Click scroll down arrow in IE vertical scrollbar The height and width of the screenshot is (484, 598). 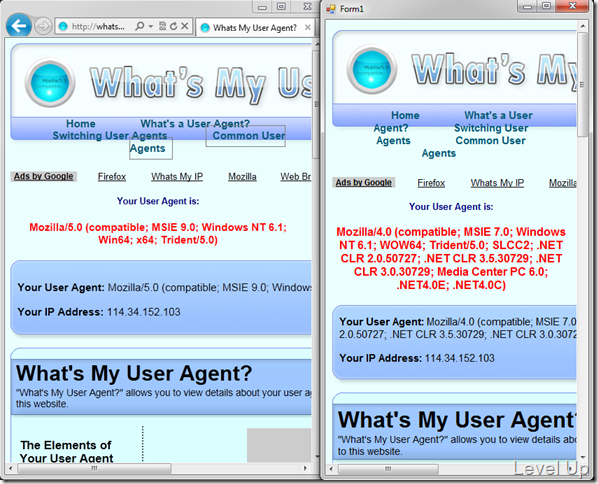[317, 456]
